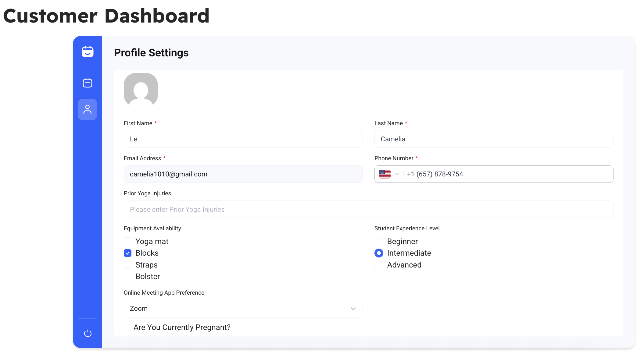Choose the Advanced experience level
The height and width of the screenshot is (351, 644).
tap(379, 265)
